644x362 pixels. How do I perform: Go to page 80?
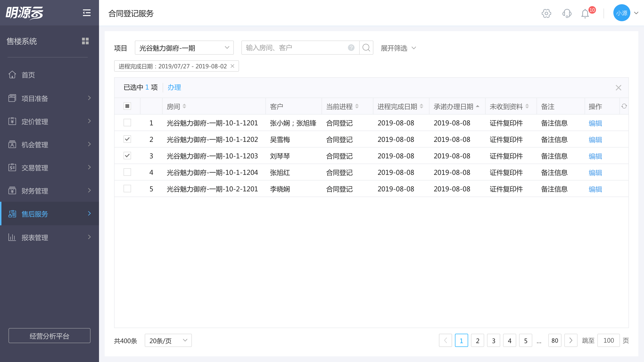pyautogui.click(x=555, y=340)
